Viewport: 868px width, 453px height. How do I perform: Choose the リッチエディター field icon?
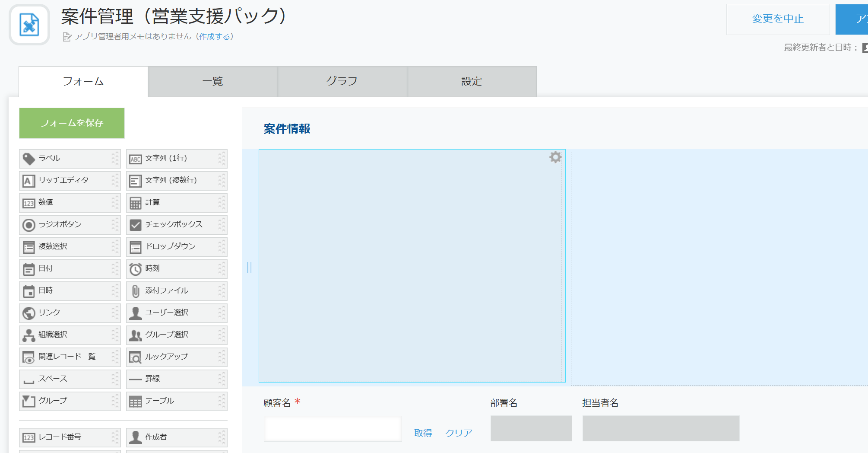click(29, 181)
